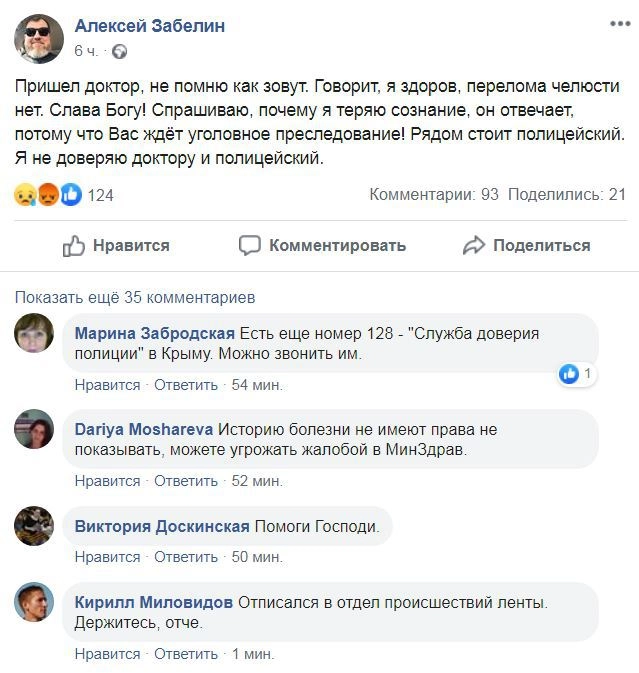639x673 pixels.
Task: Open the 'Комментарии: 93' count
Action: click(434, 195)
